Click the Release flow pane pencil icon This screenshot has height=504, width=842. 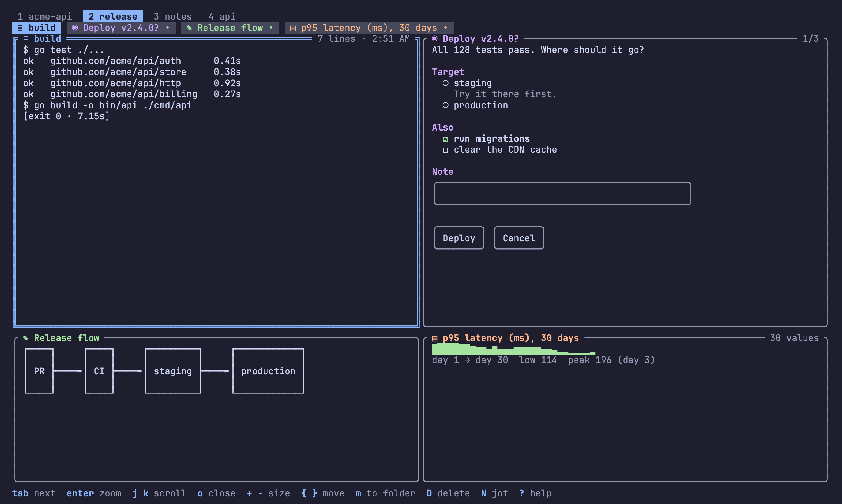click(26, 338)
